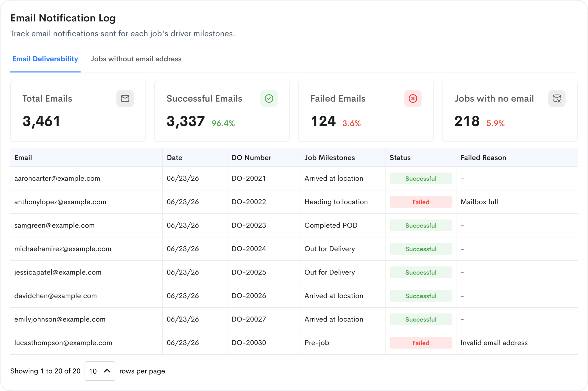Click the red X icon in Failed Emails card
Viewport: 588px width, 391px height.
click(413, 99)
